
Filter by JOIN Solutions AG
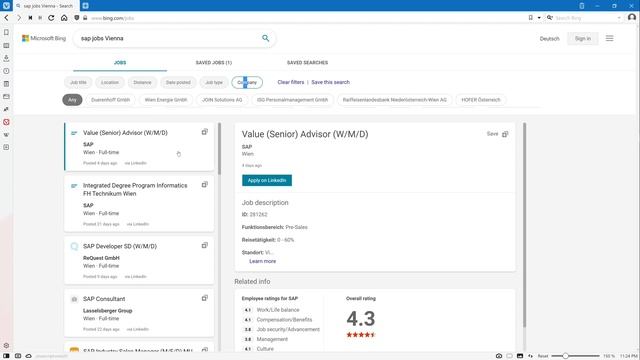222,100
